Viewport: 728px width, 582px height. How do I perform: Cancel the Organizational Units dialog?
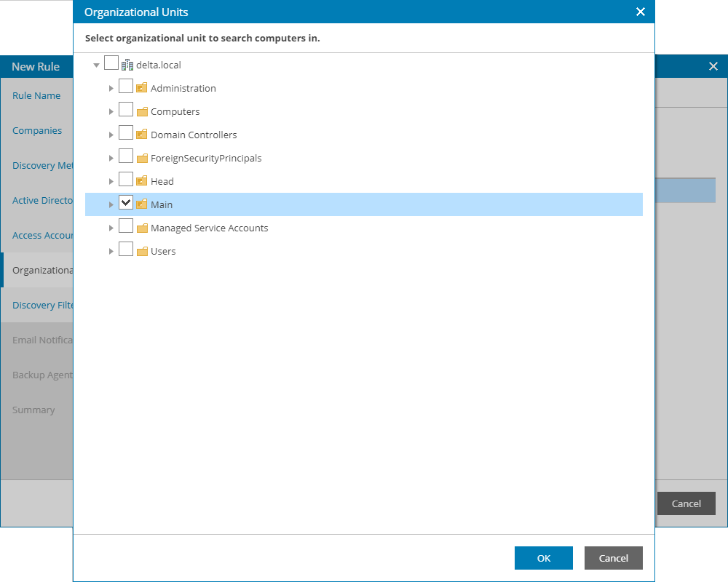(613, 558)
